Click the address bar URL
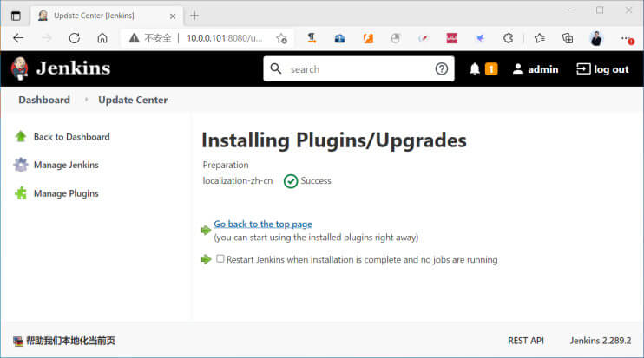Image resolution: width=644 pixels, height=358 pixels. tap(224, 38)
